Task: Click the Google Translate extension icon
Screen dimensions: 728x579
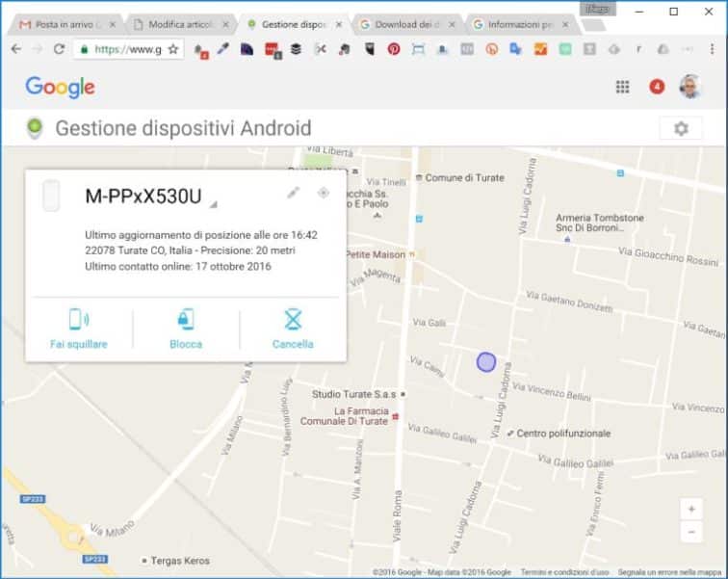Action: [515, 49]
